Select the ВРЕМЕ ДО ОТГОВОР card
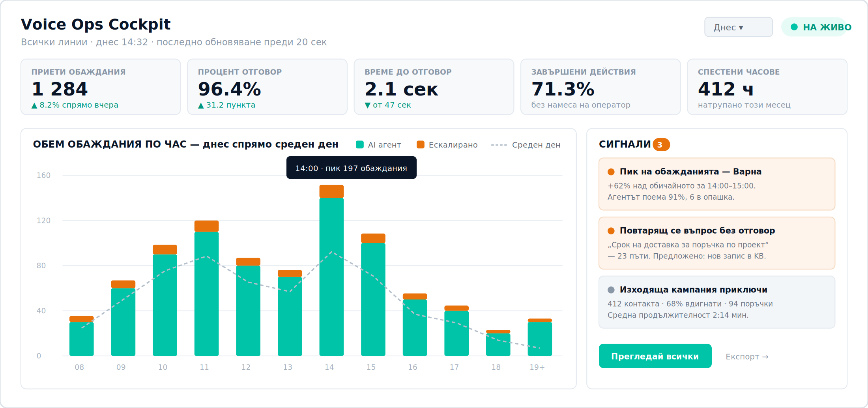 coord(434,87)
